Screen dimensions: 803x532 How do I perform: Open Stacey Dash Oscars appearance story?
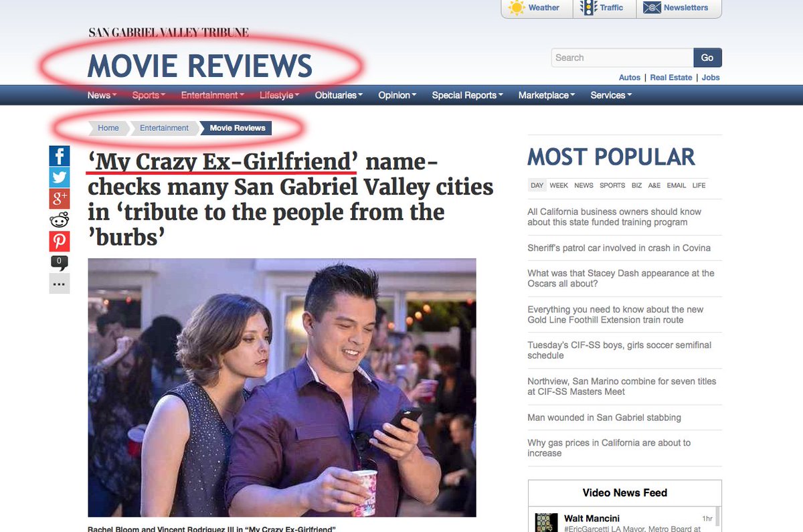point(621,278)
